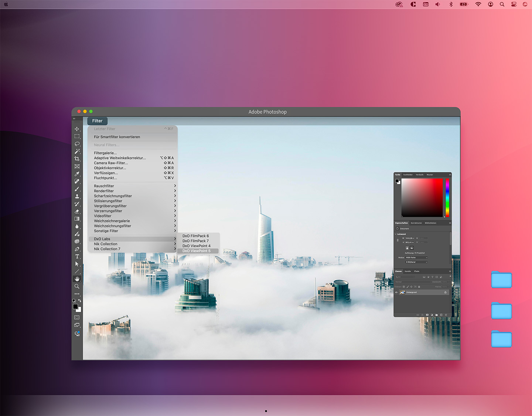Image resolution: width=532 pixels, height=416 pixels.
Task: Open Camera Raw-Filter... entry
Action: point(111,163)
